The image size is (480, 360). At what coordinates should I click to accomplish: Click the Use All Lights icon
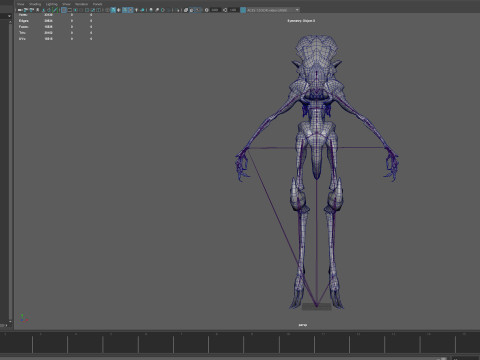click(136, 10)
